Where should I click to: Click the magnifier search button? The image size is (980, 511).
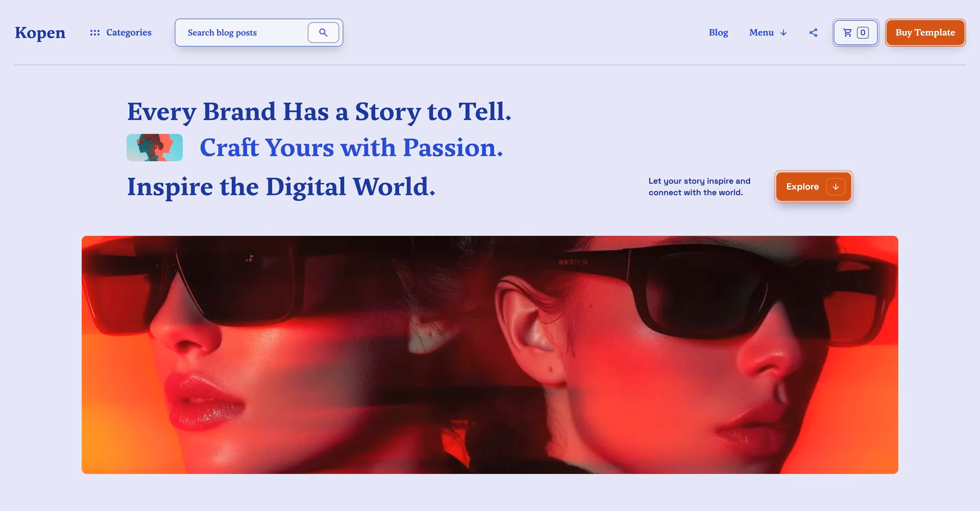coord(323,33)
